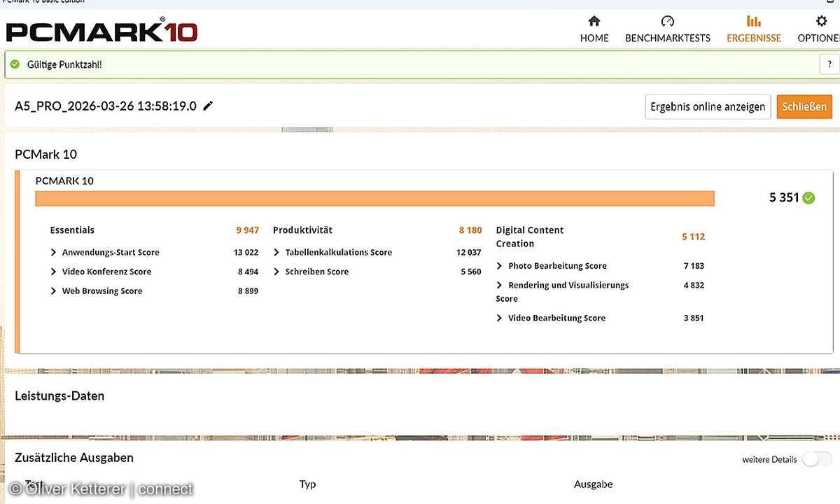
Task: Click the question mark help button
Action: (829, 64)
